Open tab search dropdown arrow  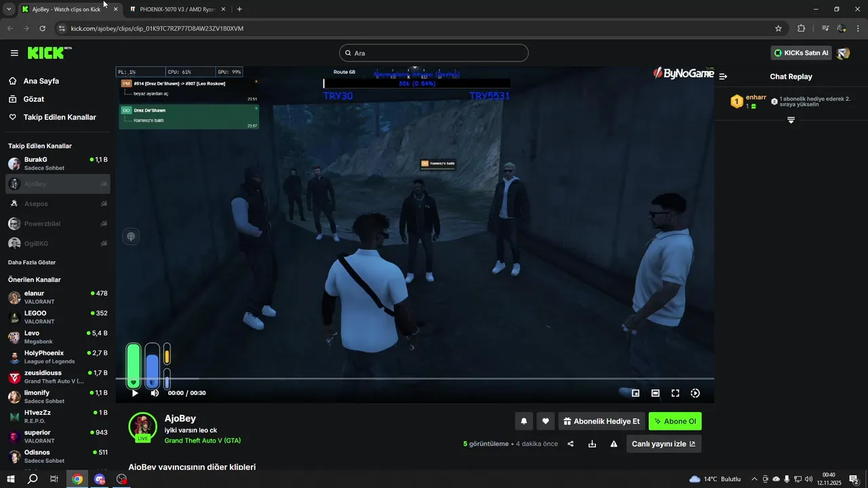click(9, 9)
